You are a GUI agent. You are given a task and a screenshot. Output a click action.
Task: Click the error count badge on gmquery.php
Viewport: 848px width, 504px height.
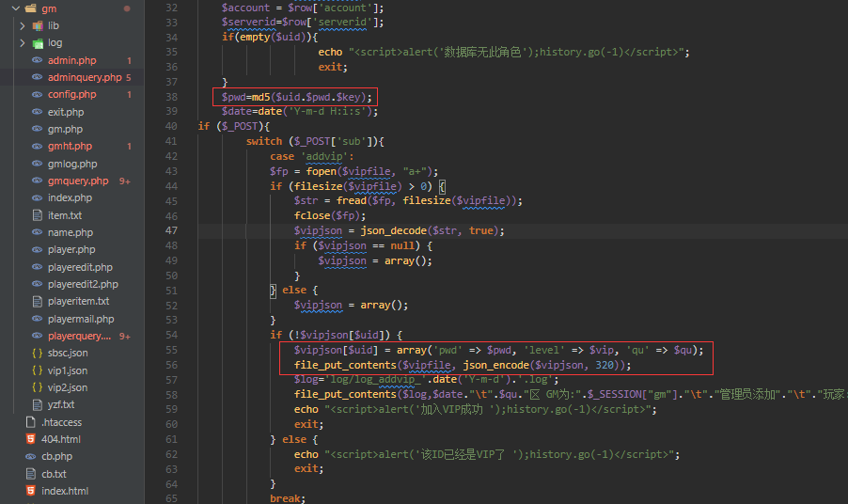(x=125, y=181)
